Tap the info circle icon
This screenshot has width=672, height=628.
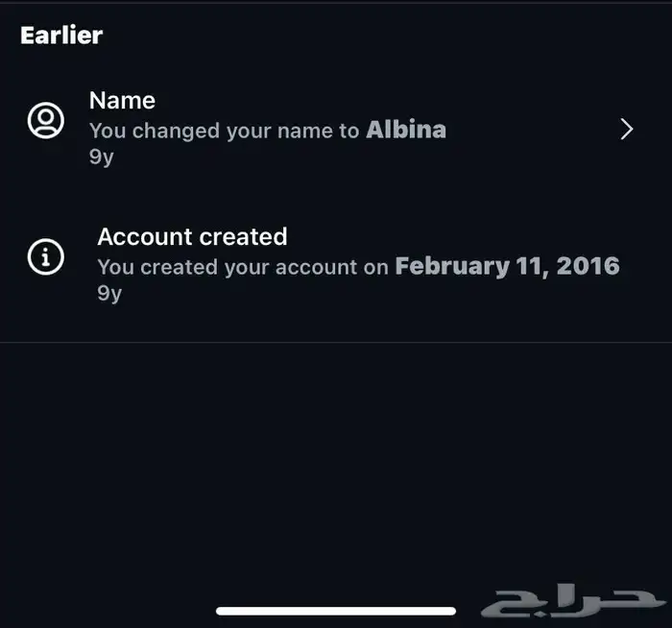click(45, 257)
